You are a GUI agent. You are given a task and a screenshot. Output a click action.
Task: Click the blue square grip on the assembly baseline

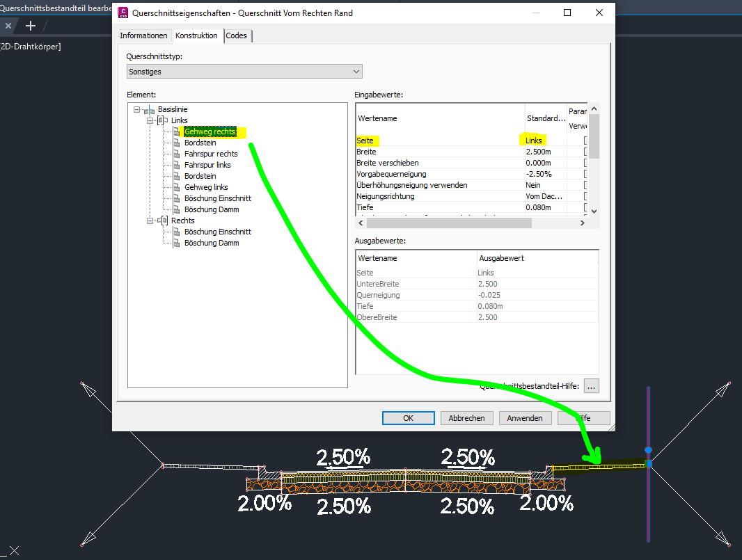649,465
